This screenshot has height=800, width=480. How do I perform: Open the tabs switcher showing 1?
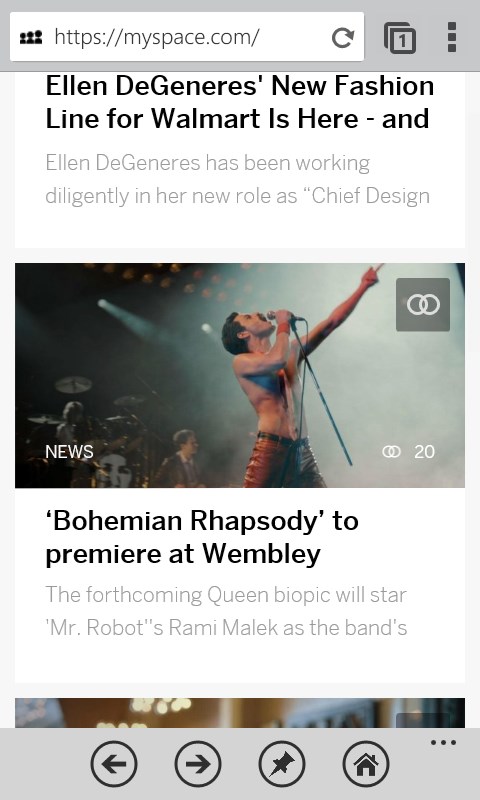[399, 38]
